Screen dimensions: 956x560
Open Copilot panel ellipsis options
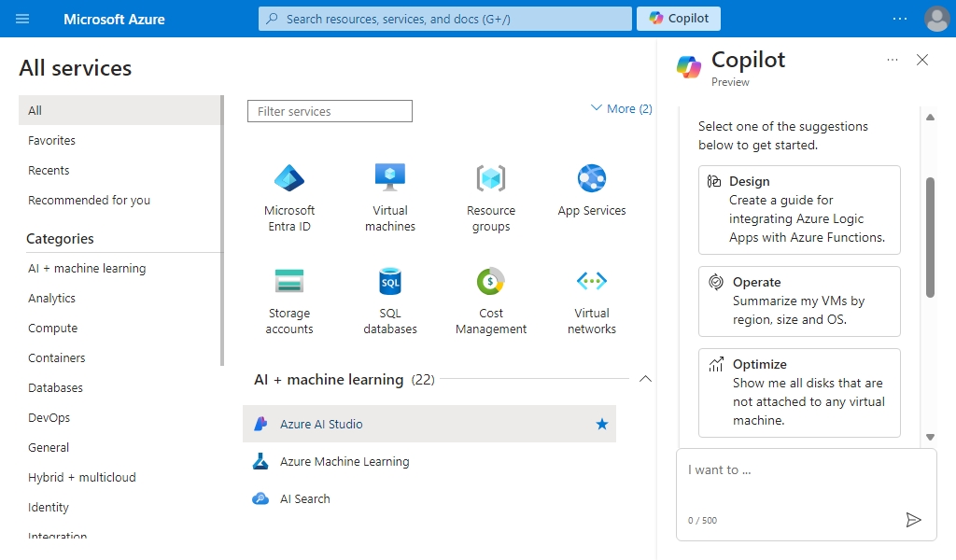(893, 60)
